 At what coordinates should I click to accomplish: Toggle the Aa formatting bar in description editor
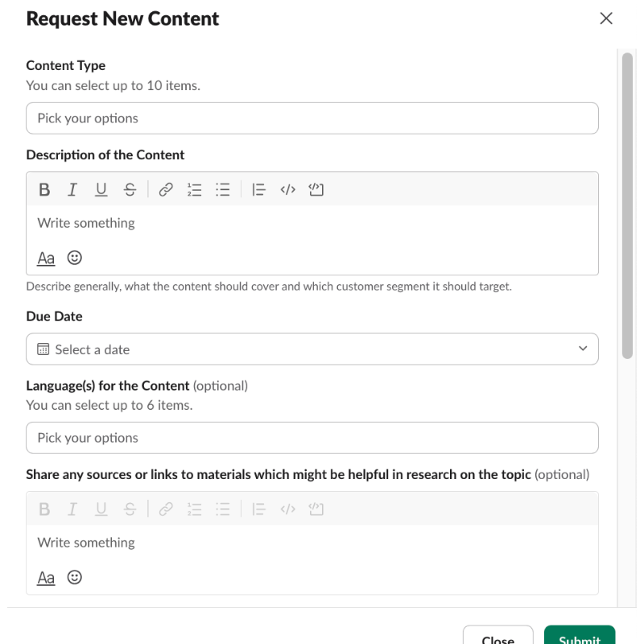pos(46,258)
